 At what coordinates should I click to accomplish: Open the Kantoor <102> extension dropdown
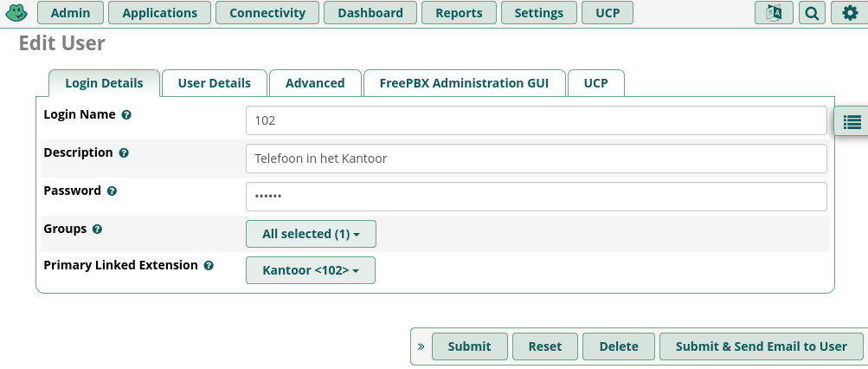(311, 270)
